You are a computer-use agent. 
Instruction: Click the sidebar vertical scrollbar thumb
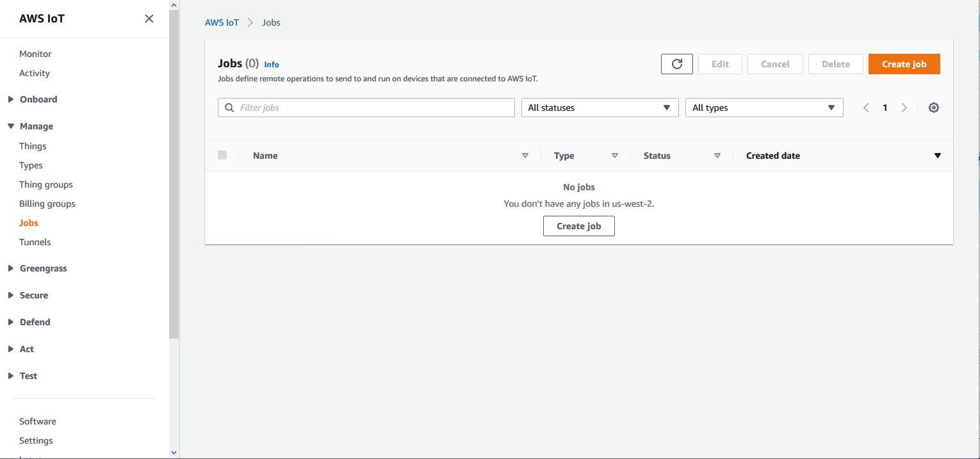pyautogui.click(x=174, y=174)
